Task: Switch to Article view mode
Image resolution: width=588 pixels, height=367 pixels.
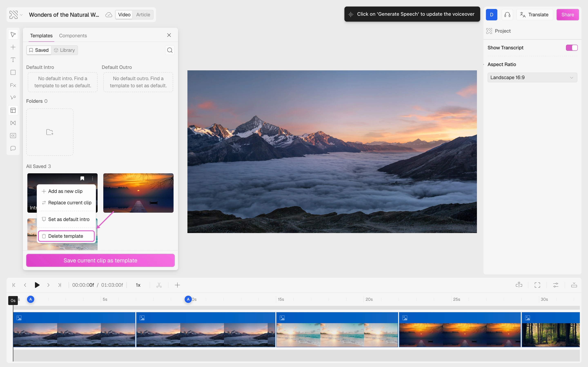Action: [x=143, y=14]
